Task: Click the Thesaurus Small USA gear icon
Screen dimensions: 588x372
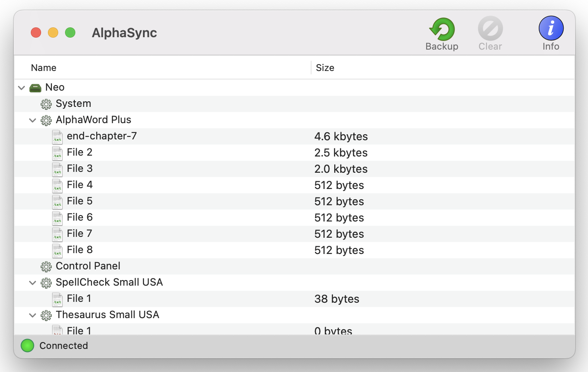Action: pyautogui.click(x=46, y=315)
